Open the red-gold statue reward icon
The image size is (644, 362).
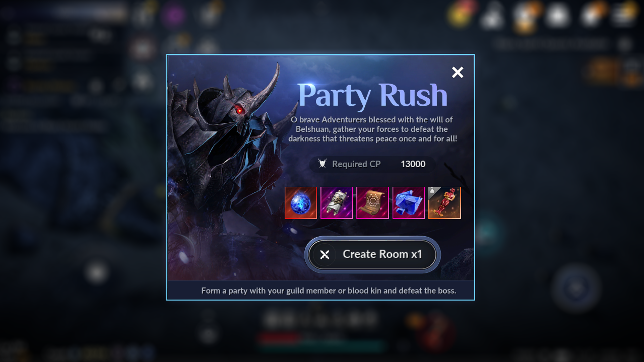coord(444,203)
